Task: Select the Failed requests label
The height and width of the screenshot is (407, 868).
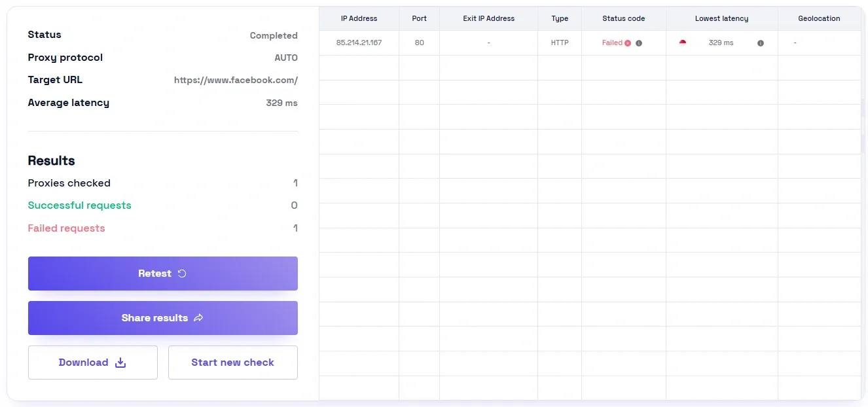Action: (x=66, y=228)
